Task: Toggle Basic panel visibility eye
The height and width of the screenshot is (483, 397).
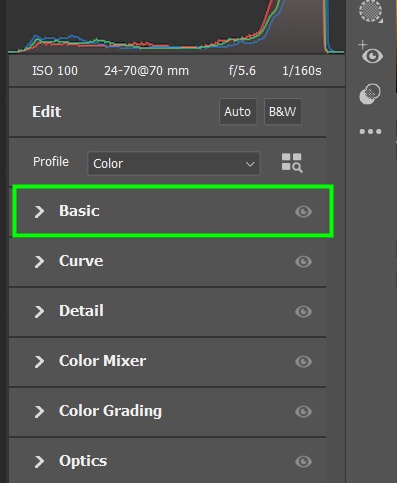Action: click(x=303, y=211)
